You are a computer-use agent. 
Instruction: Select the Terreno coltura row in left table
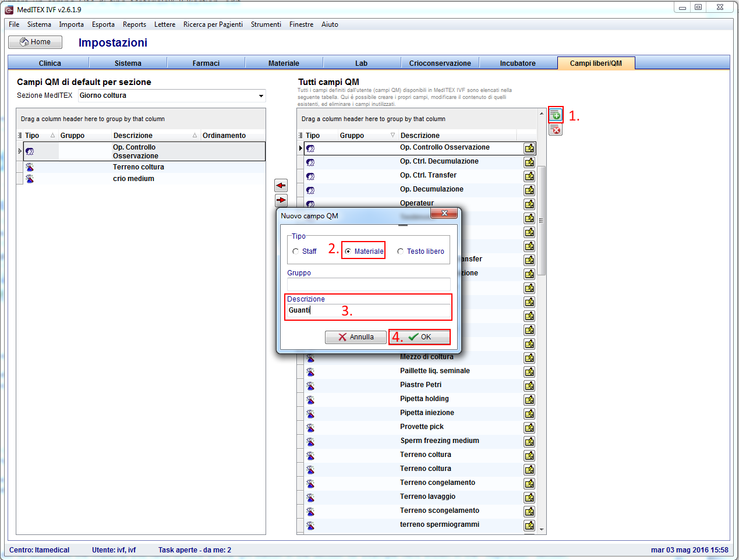(144, 167)
